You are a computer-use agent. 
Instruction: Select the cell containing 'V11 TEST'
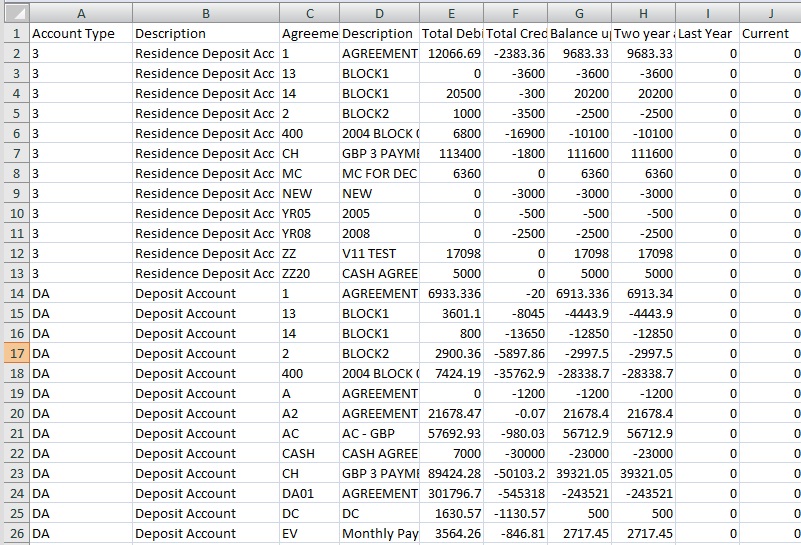pos(380,254)
